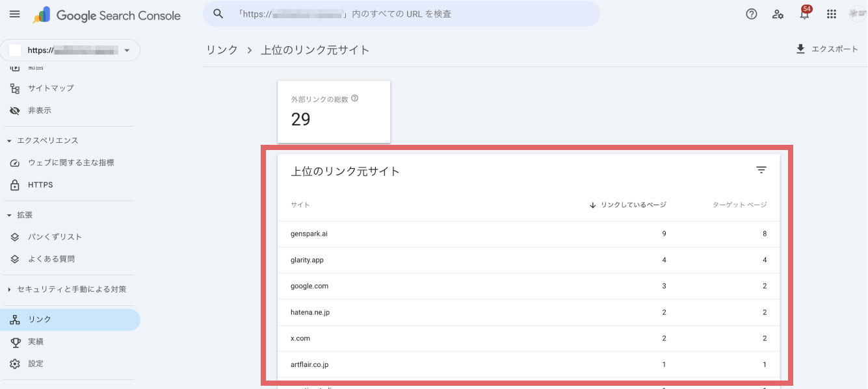868x389 pixels.
Task: Open the help question mark icon
Action: 751,14
